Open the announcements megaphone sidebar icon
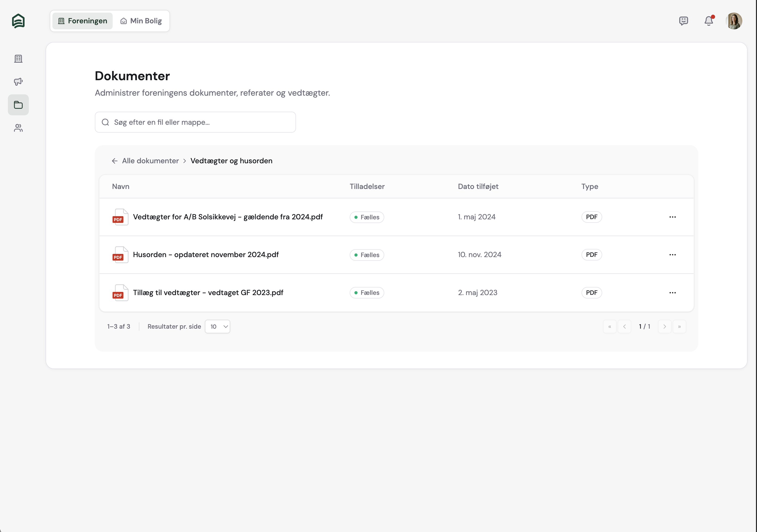Screen dimensions: 757x532 pyautogui.click(x=18, y=82)
